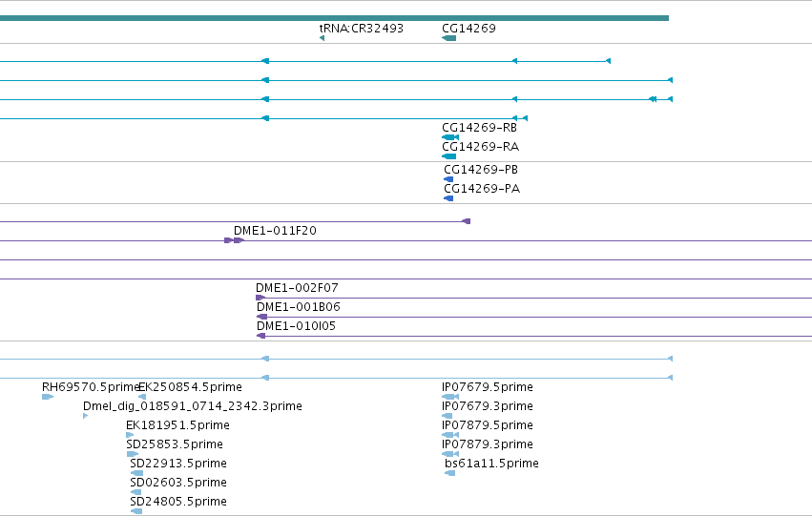
Task: Click the IP07879.5prime label
Action: point(488,426)
